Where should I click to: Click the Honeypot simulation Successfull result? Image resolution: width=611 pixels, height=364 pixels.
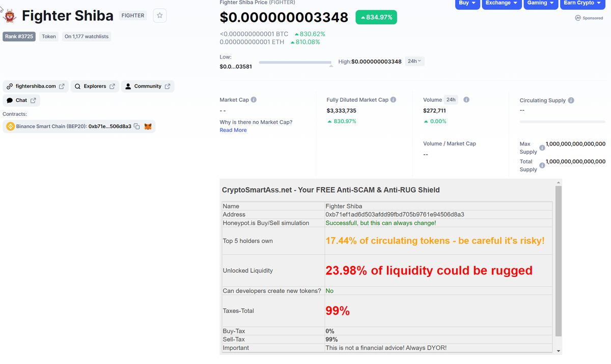pyautogui.click(x=380, y=223)
